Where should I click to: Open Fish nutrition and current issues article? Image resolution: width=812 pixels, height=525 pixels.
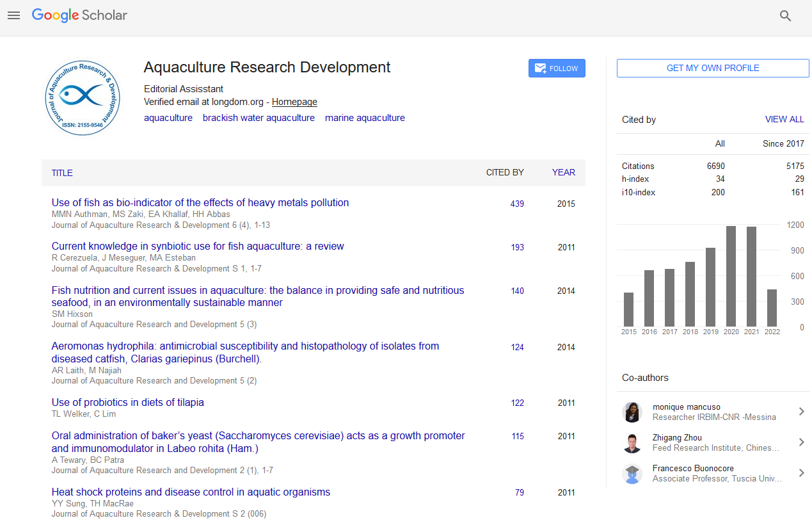pyautogui.click(x=258, y=296)
